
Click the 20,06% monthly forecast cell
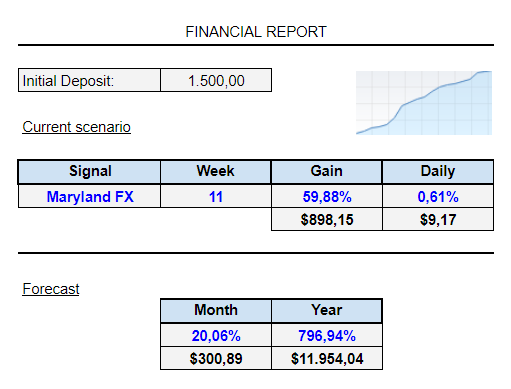tap(216, 335)
